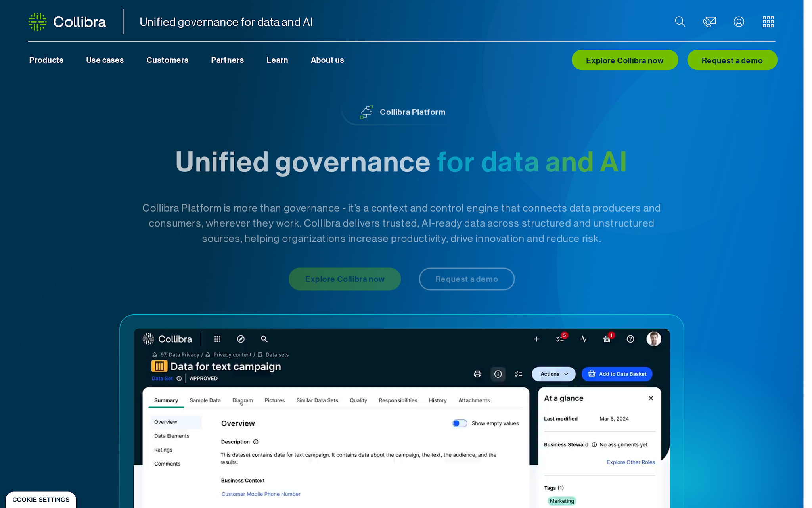Select Data Elements in the side list
The width and height of the screenshot is (812, 508).
(172, 436)
